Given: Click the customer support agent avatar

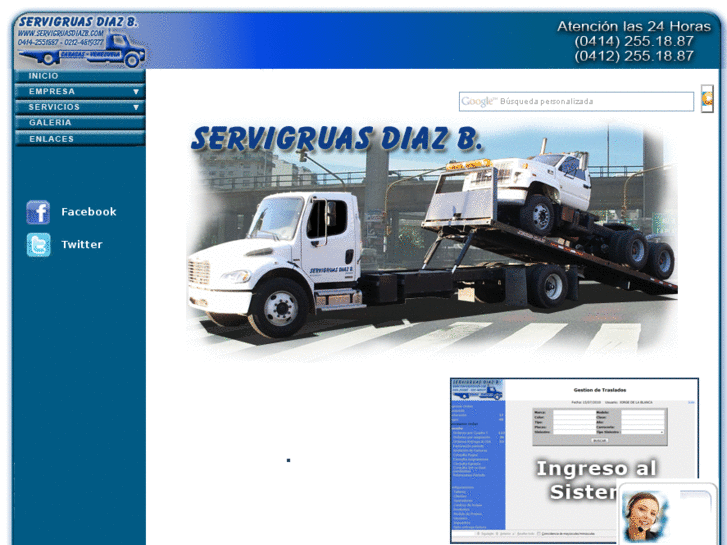Looking at the screenshot, I should (645, 517).
